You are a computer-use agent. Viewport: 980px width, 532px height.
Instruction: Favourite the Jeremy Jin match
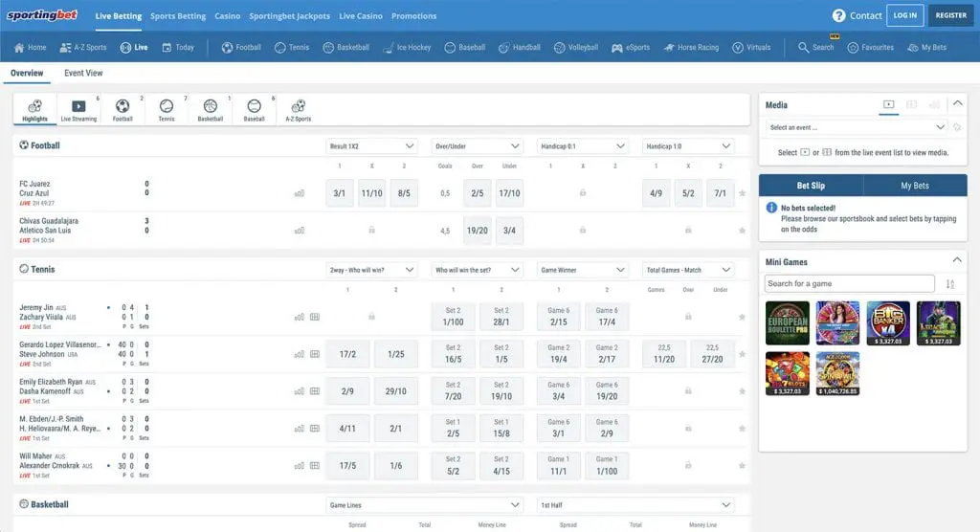pyautogui.click(x=742, y=317)
